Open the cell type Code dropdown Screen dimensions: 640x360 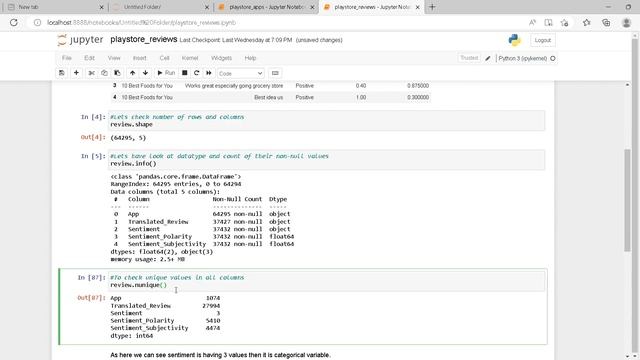click(240, 73)
